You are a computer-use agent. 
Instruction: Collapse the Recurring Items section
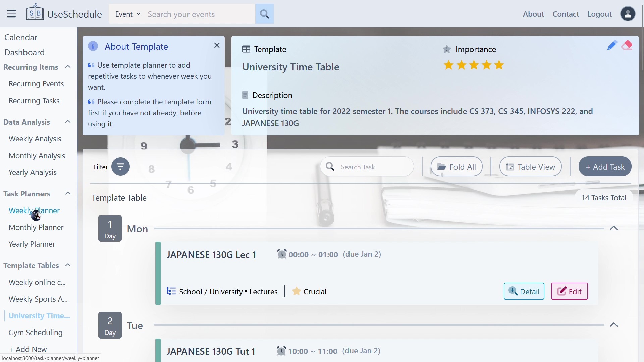(x=68, y=67)
